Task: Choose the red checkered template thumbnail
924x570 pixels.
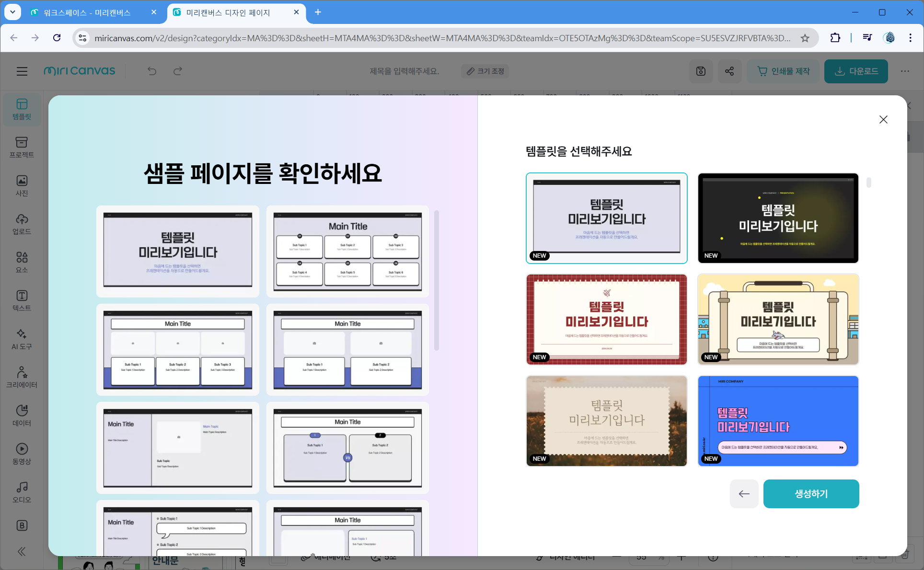Action: click(x=606, y=319)
